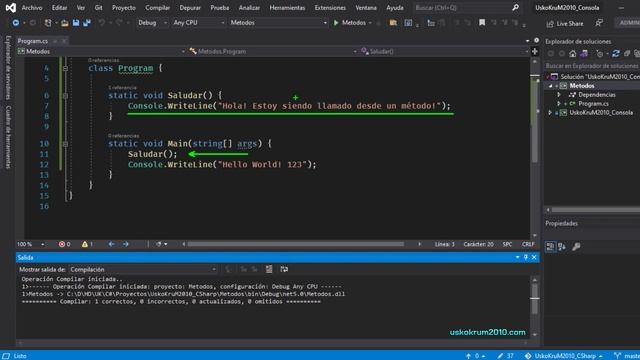The image size is (640, 360).
Task: Click the Navigate Backward toolbar icon
Action: click(16, 23)
